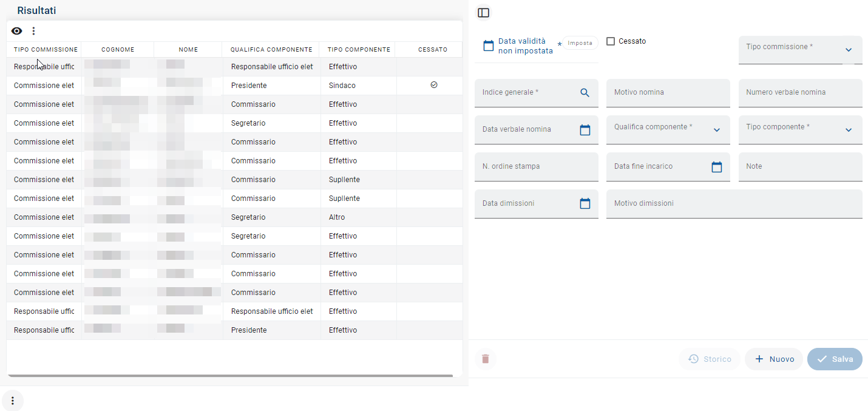Click the Motivo dimissioni input field

[734, 204]
